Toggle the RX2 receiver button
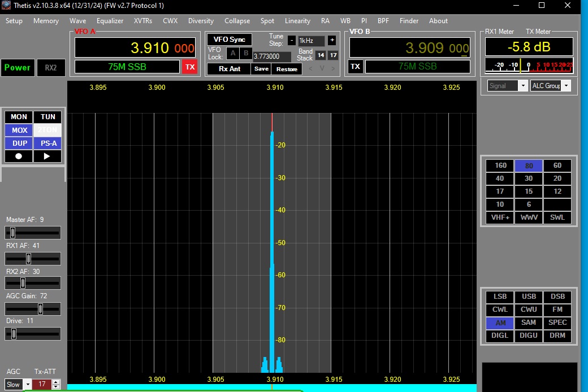588x392 pixels. (x=51, y=67)
